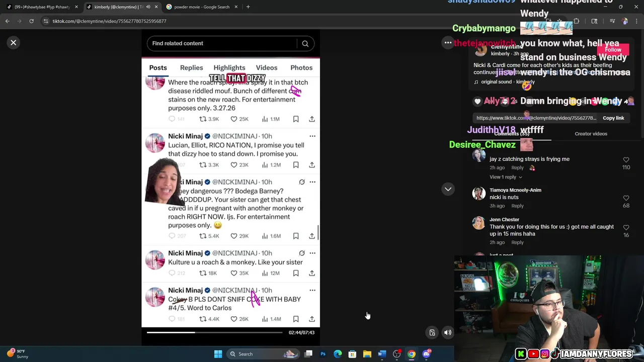Open OBS Studio from the taskbar
The height and width of the screenshot is (362, 644).
396,354
